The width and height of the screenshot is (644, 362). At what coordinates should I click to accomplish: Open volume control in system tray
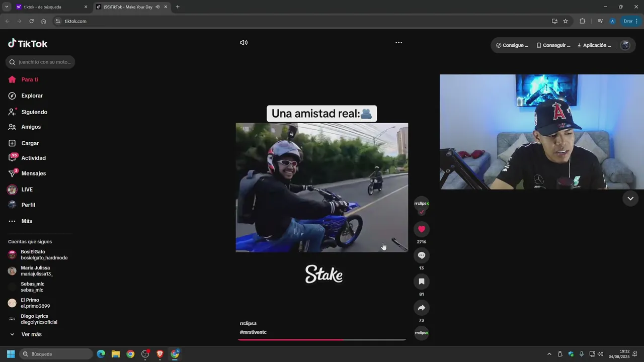pyautogui.click(x=601, y=354)
